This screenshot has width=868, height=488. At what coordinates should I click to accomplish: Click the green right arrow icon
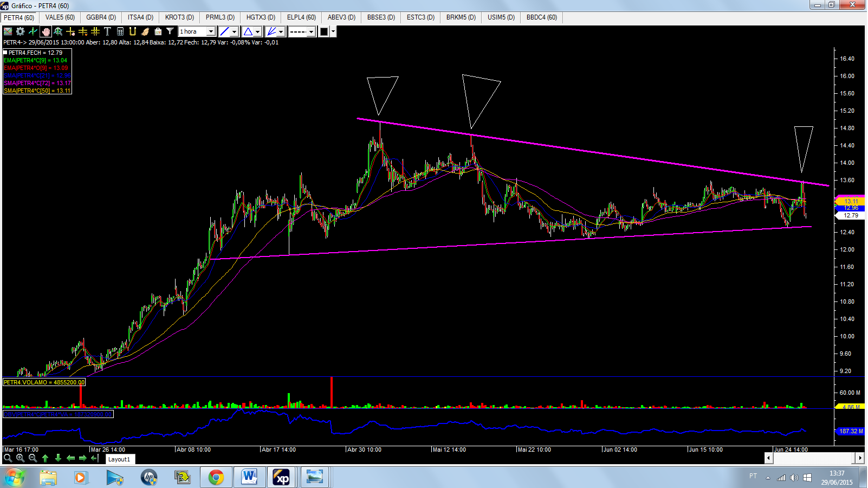pyautogui.click(x=83, y=458)
